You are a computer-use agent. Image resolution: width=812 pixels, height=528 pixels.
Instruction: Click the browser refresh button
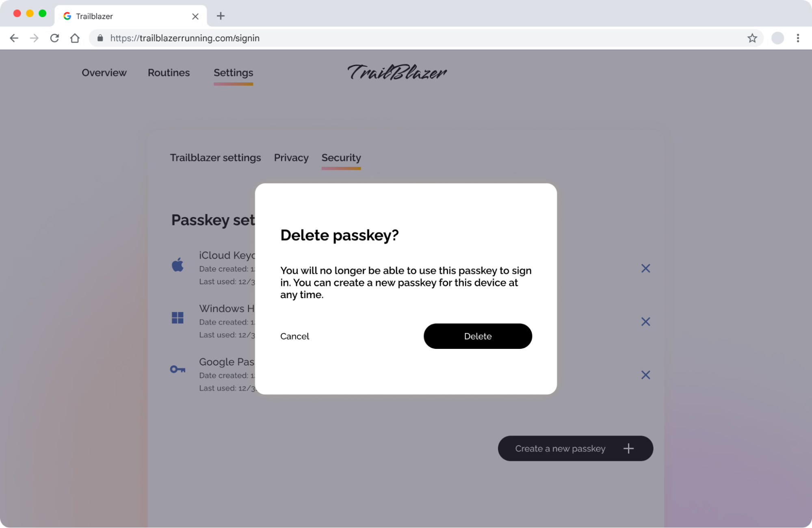[53, 39]
